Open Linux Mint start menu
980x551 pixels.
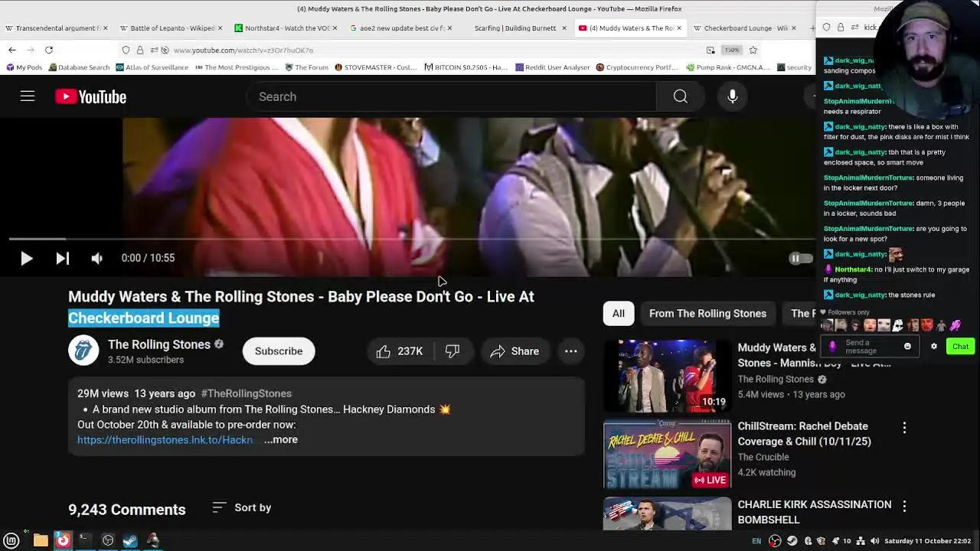click(11, 540)
